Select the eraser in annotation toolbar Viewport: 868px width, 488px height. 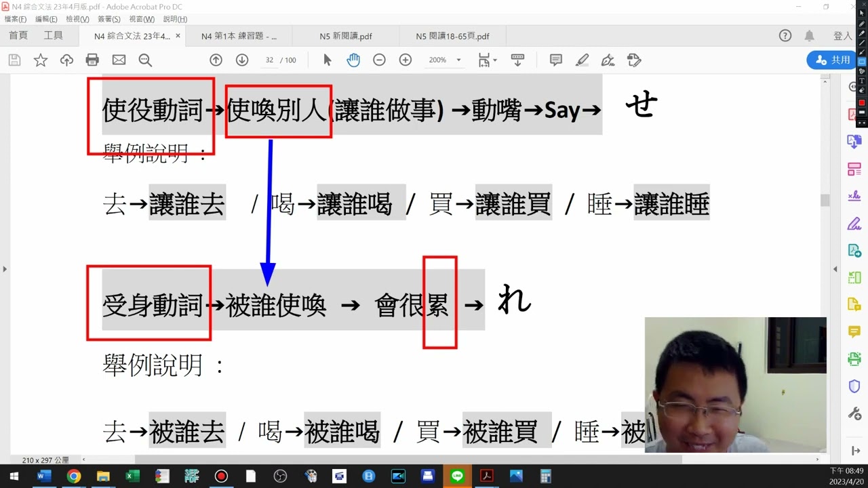[862, 90]
